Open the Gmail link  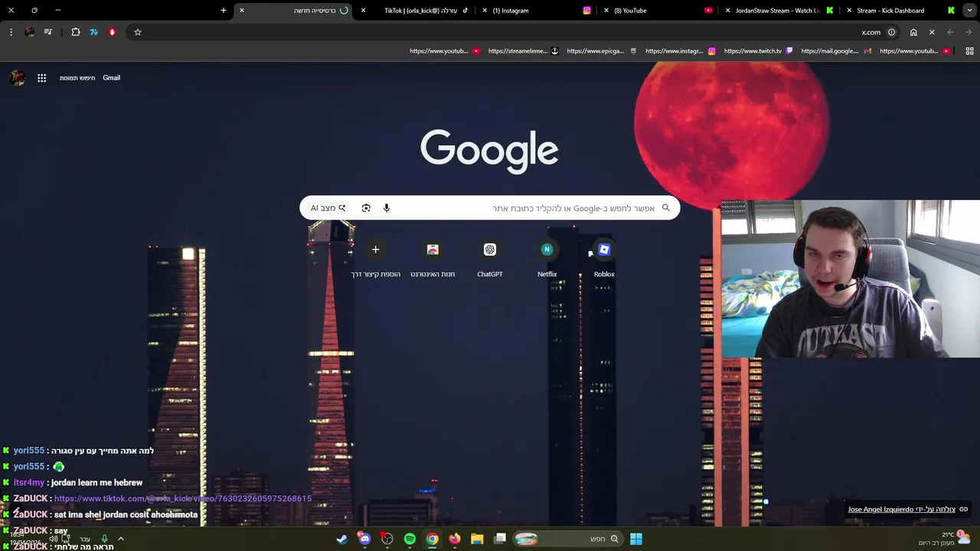[x=112, y=78]
